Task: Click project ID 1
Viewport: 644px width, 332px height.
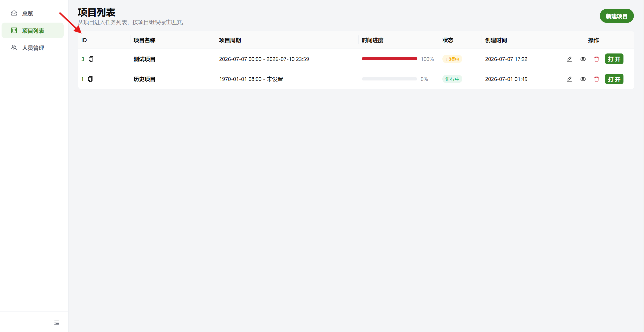Action: 82,79
